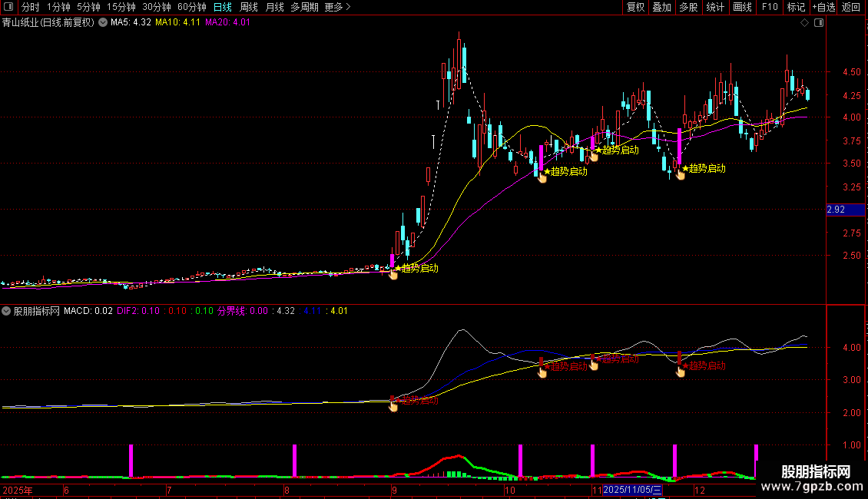Open the dropdown arrow beside 股朋指标网 indicator
The width and height of the screenshot is (868, 499).
pos(6,311)
